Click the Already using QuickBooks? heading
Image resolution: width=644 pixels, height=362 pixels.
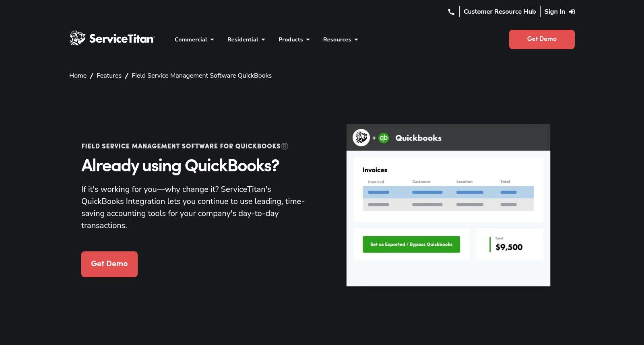[180, 166]
